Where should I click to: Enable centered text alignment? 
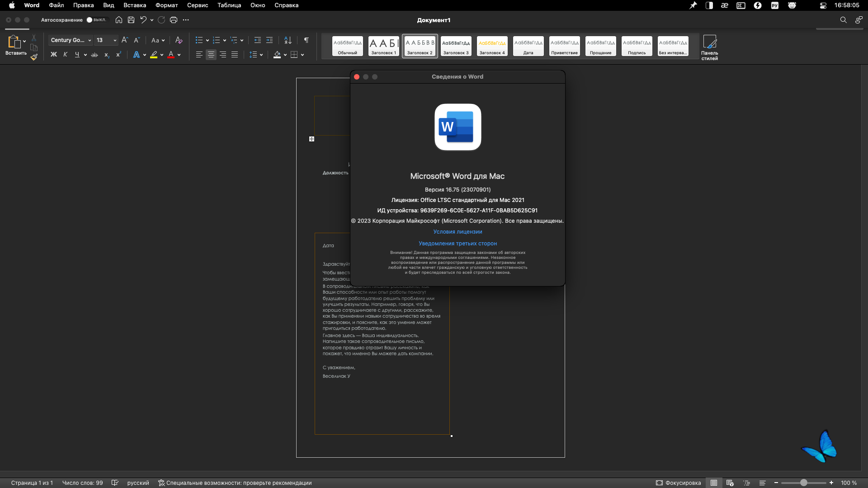(211, 55)
